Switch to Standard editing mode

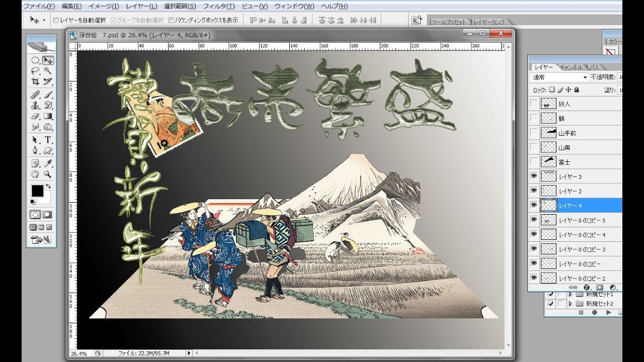(x=35, y=214)
